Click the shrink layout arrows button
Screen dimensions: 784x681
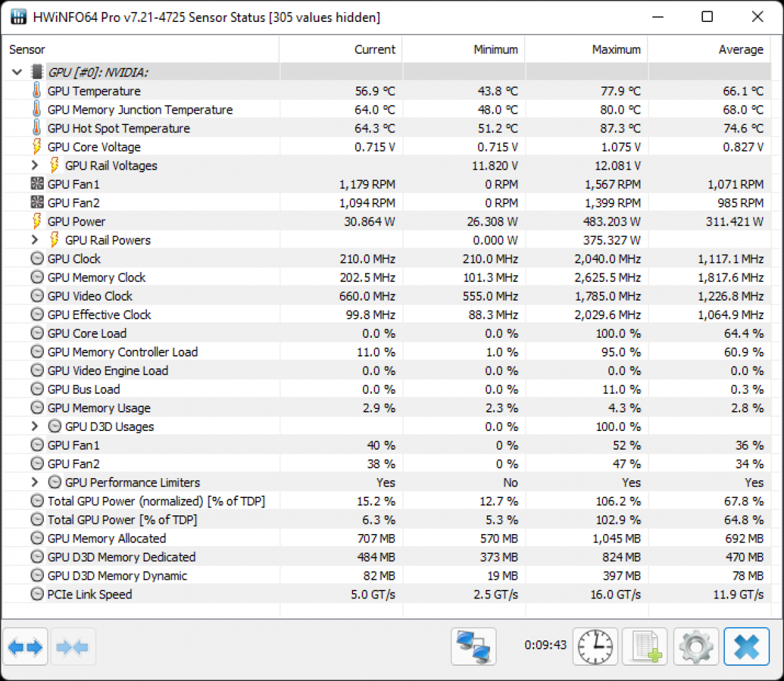pyautogui.click(x=72, y=647)
